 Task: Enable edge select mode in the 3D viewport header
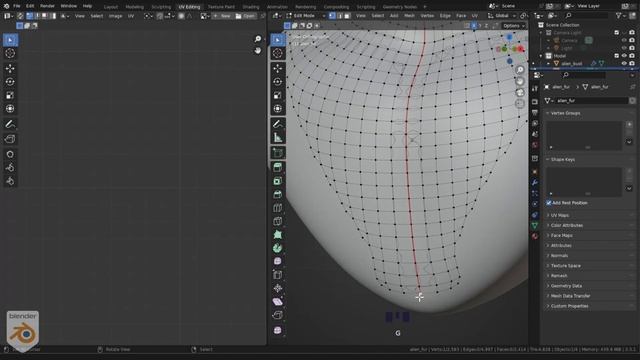(x=340, y=16)
